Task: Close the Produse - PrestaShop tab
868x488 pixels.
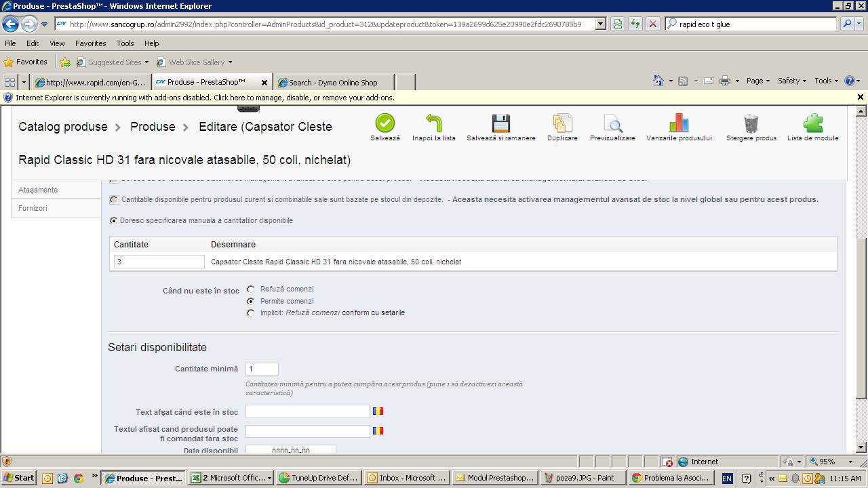Action: click(x=264, y=82)
